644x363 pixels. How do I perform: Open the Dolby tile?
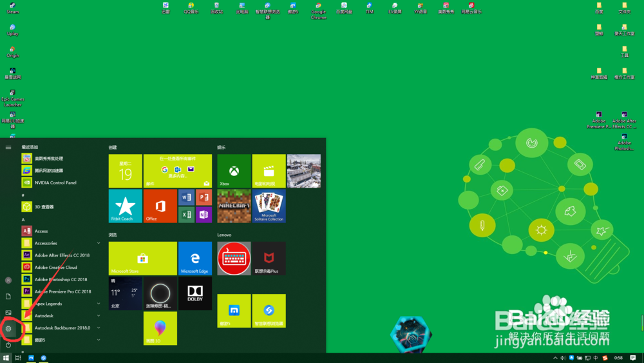point(195,293)
